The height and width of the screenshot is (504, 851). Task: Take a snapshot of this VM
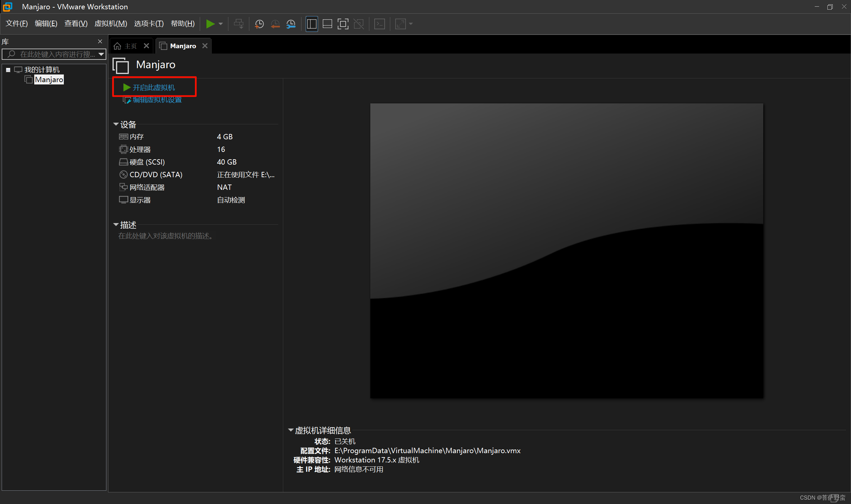click(259, 24)
